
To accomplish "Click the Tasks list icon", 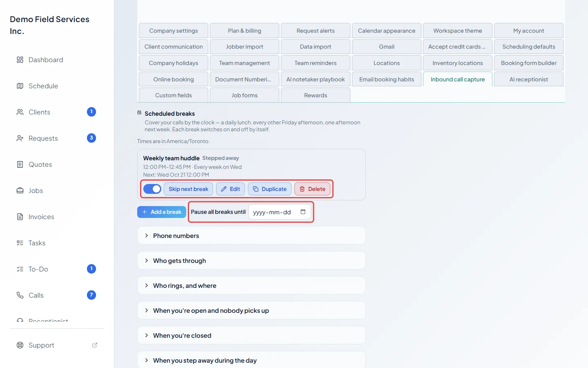I will point(20,243).
